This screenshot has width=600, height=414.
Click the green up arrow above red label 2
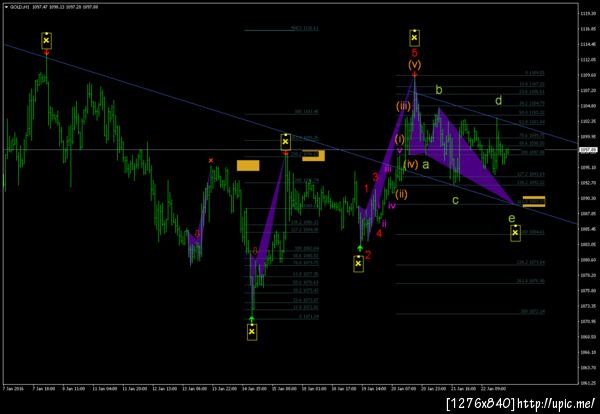click(x=360, y=249)
